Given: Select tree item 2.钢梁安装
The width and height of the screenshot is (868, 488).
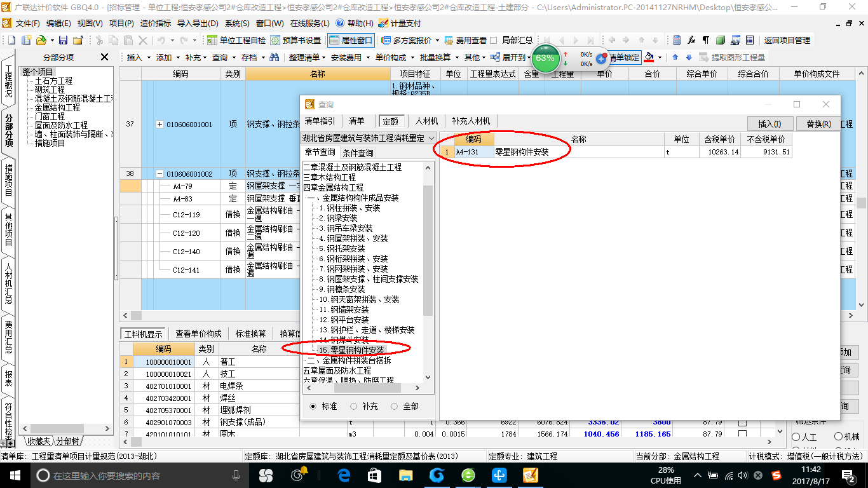Looking at the screenshot, I should tap(338, 218).
